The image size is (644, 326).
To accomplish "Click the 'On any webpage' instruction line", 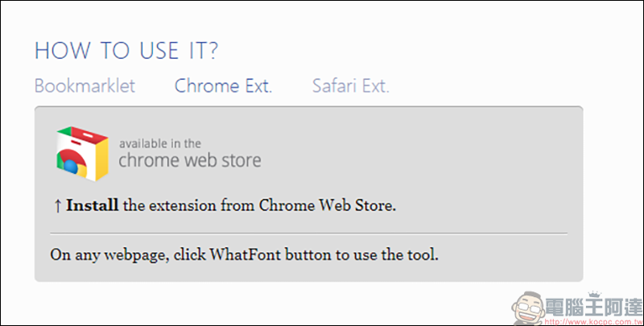I will tap(245, 255).
